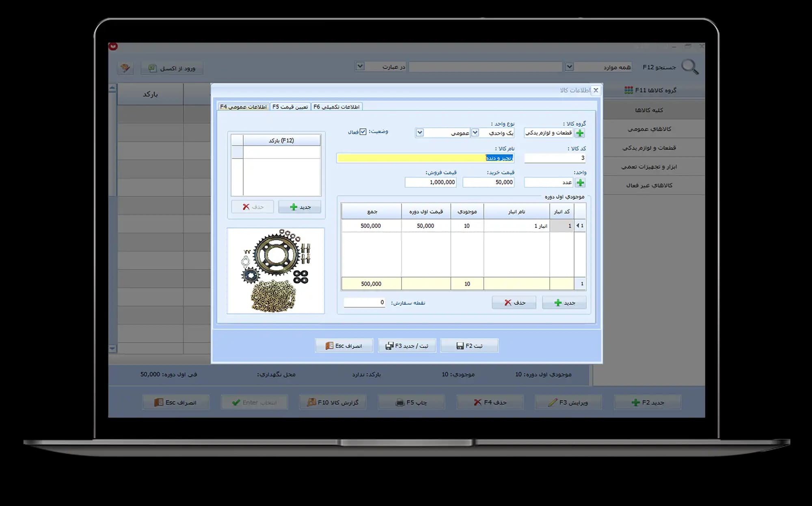Click ویرایش F3 edit button in main window
The image size is (812, 506).
pos(568,403)
